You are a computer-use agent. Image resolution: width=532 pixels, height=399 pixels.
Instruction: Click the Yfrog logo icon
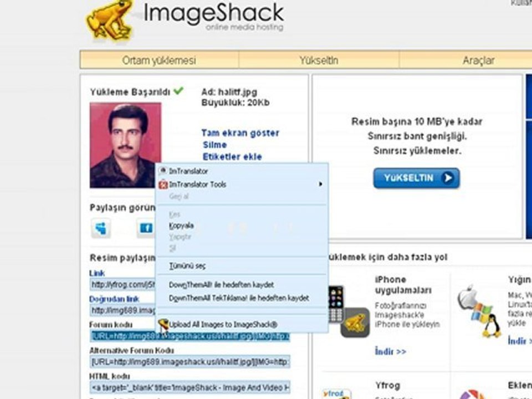point(337,392)
